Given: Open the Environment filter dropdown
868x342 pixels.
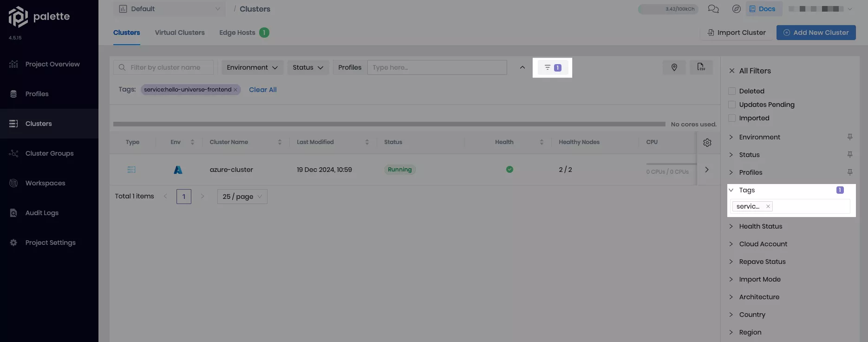Looking at the screenshot, I should [252, 67].
